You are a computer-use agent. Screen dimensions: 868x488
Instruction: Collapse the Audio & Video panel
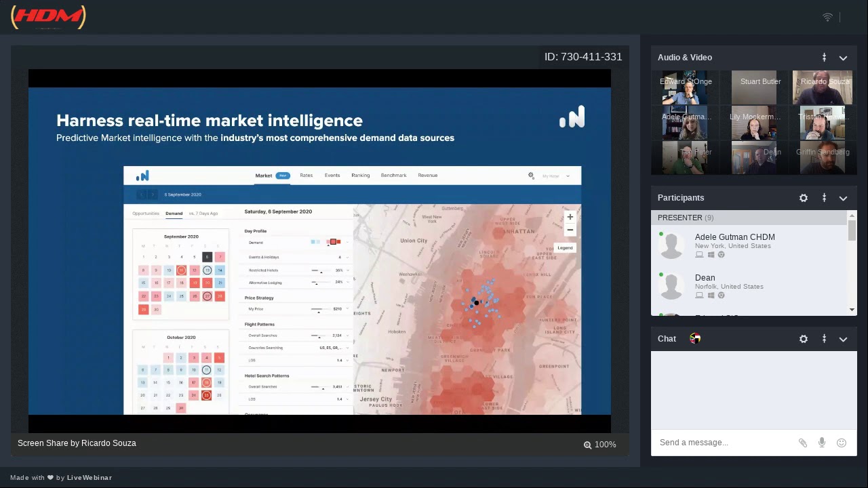point(843,58)
